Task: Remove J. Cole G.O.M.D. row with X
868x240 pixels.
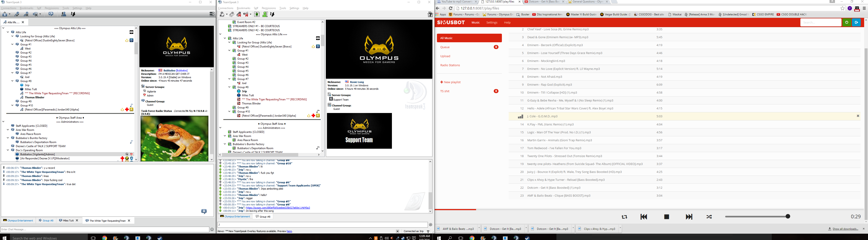Action: pyautogui.click(x=858, y=116)
